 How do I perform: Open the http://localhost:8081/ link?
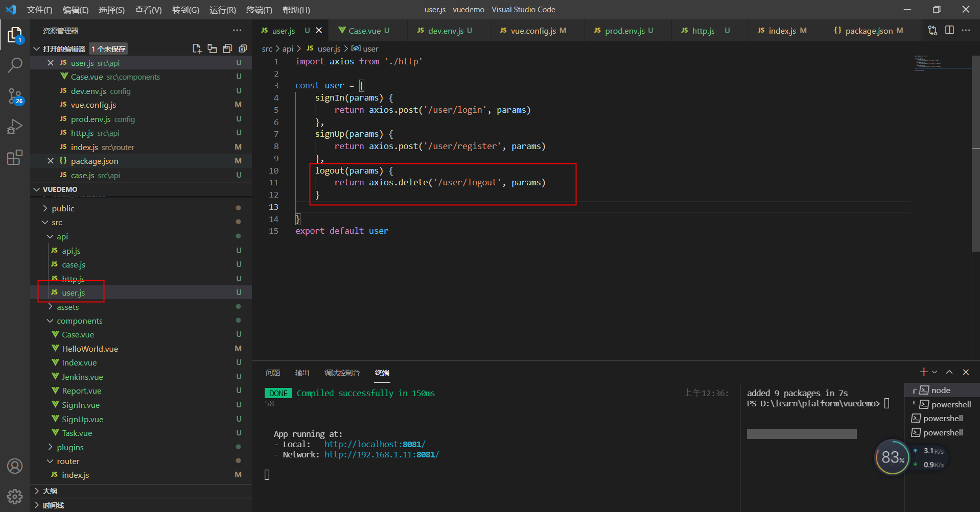375,445
